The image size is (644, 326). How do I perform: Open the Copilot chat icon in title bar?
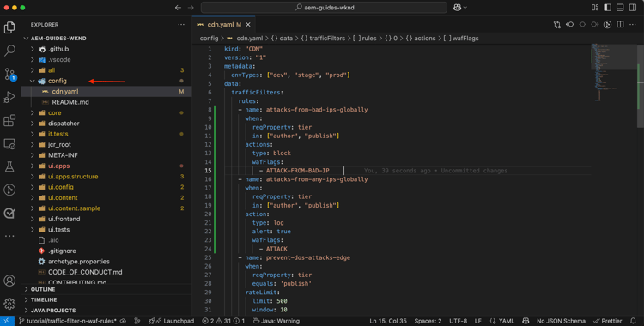point(457,8)
